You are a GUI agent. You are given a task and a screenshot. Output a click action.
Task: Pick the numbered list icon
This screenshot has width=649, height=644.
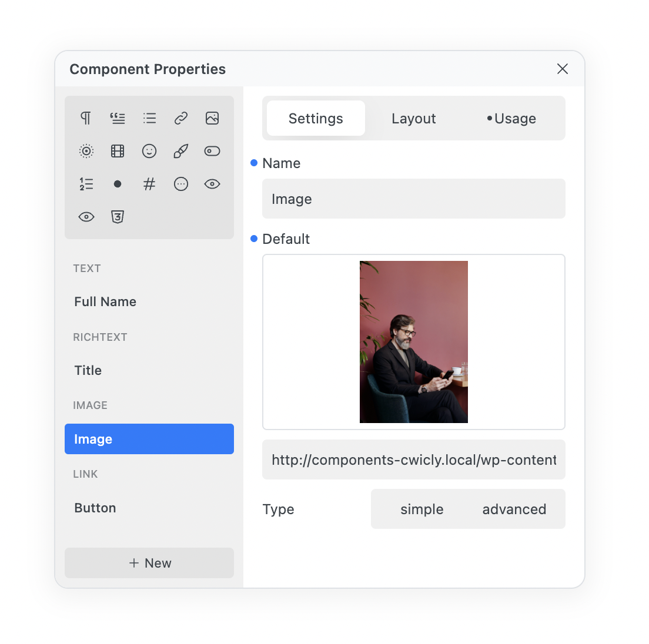pyautogui.click(x=86, y=184)
